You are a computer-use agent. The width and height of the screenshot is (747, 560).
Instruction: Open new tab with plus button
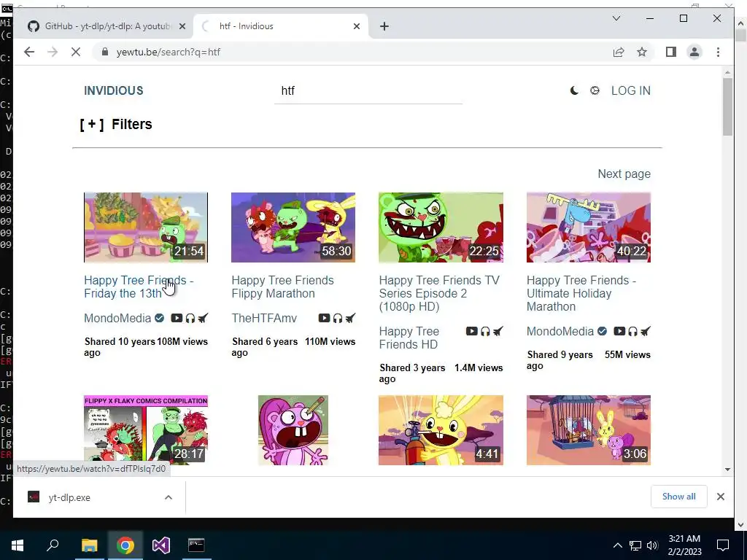click(x=384, y=26)
